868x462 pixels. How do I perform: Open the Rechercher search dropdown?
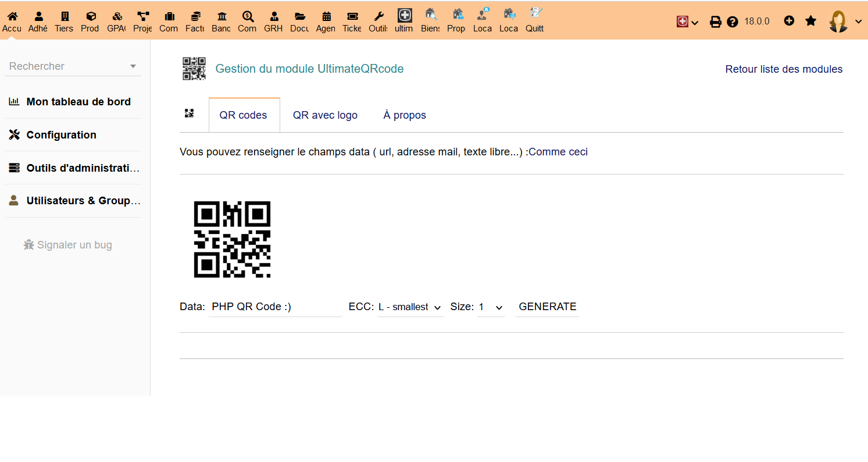tap(73, 66)
